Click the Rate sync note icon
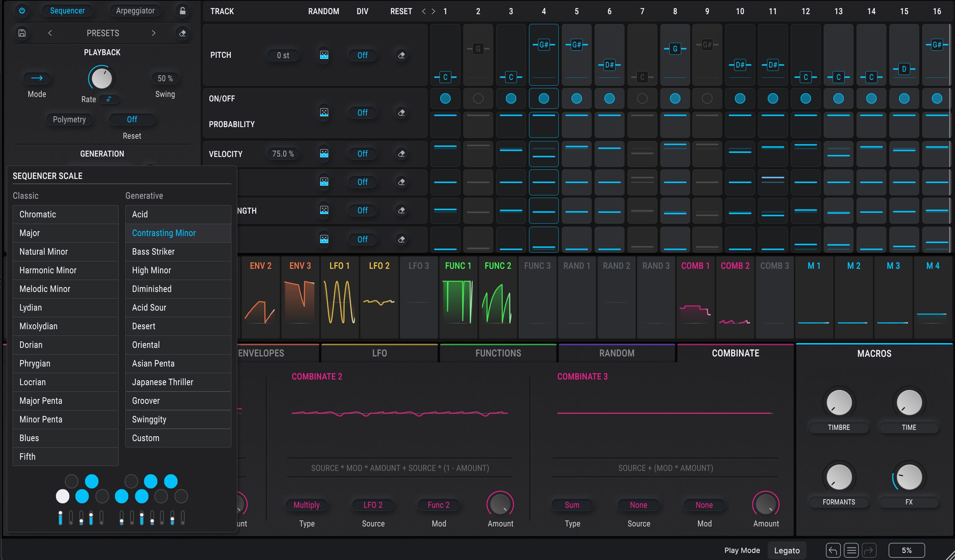This screenshot has width=955, height=560. 109,99
